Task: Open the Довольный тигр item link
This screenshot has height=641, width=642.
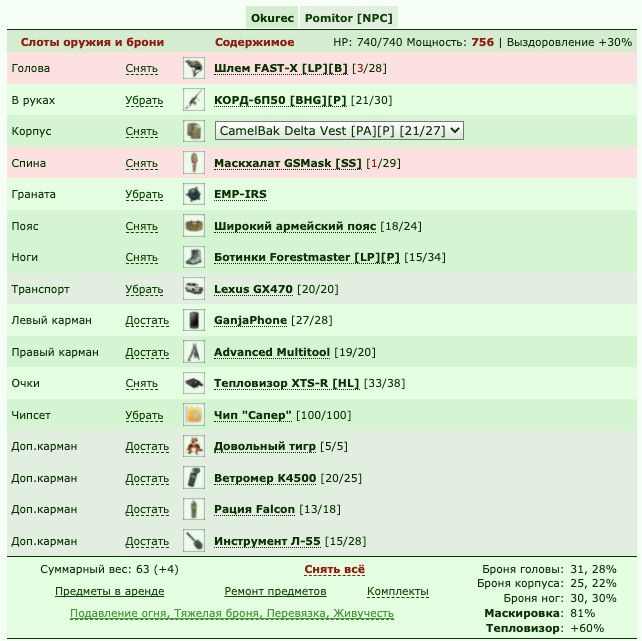Action: (265, 447)
